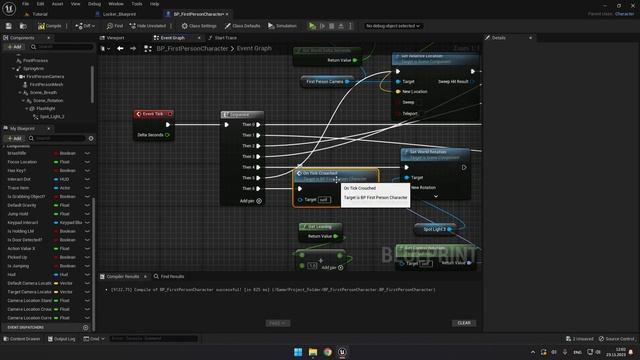Open the File menu
Viewport: 640px width, 360px height.
point(25,4)
